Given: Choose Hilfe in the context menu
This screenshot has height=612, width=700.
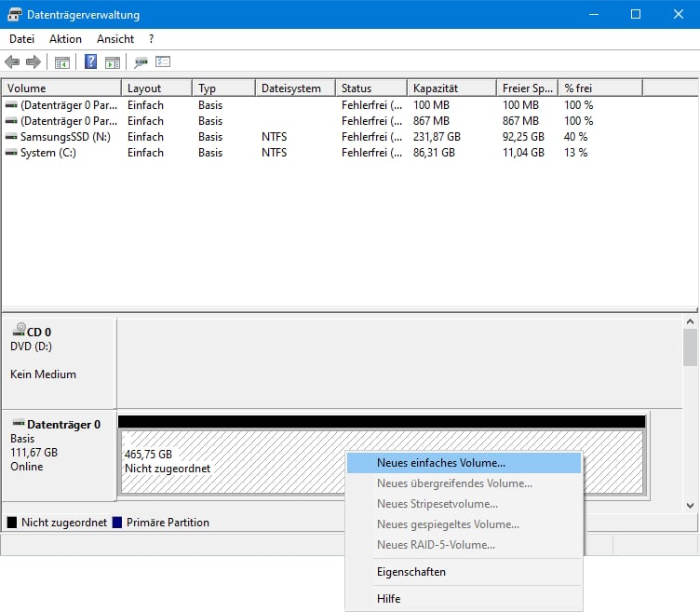Looking at the screenshot, I should [464, 599].
